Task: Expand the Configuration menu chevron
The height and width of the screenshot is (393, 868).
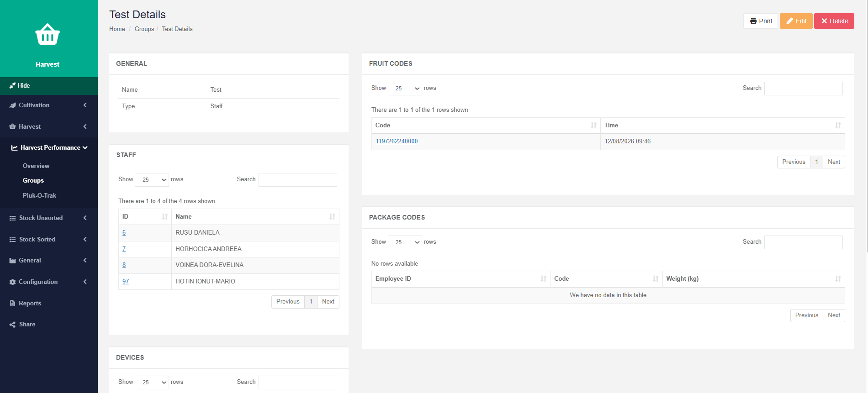Action: [85, 282]
